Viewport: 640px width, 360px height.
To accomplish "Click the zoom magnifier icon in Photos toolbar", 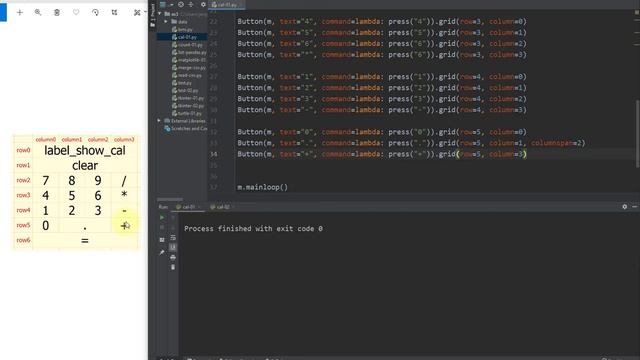I will click(38, 13).
